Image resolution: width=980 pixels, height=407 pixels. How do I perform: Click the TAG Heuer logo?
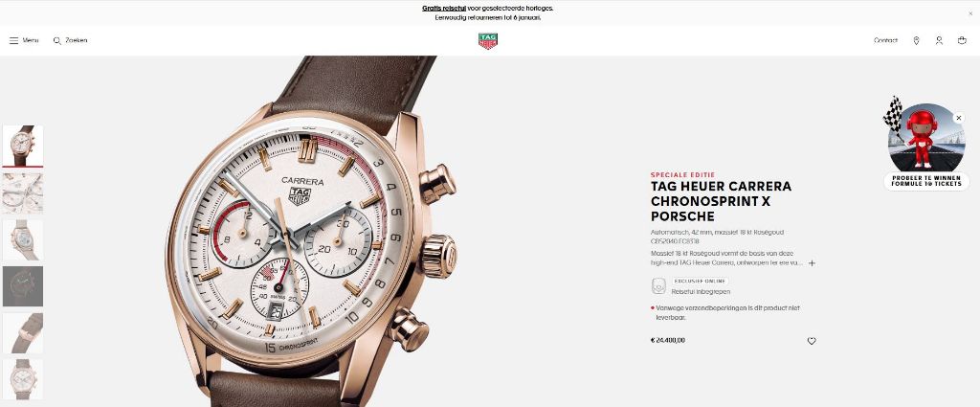pos(488,41)
